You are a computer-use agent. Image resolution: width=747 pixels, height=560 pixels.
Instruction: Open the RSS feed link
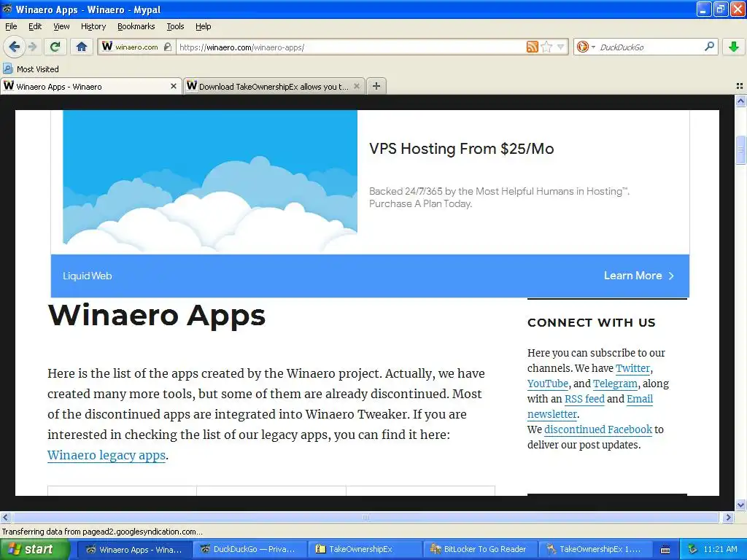pyautogui.click(x=584, y=399)
